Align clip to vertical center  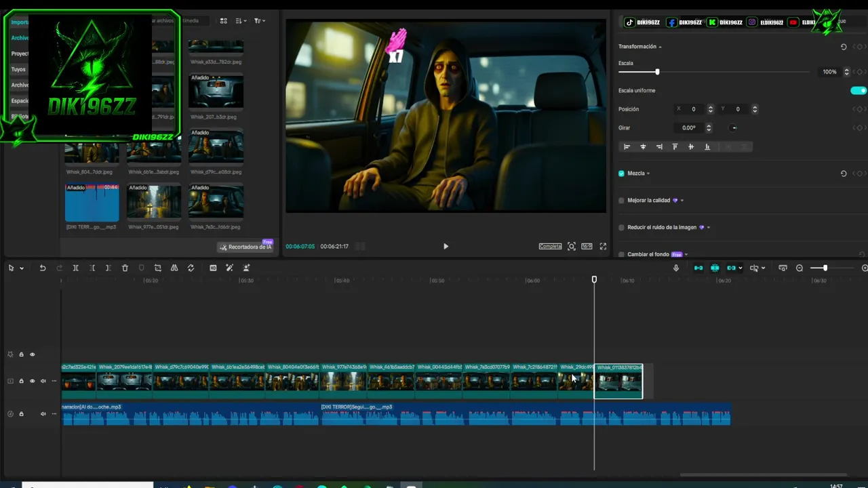pos(691,146)
